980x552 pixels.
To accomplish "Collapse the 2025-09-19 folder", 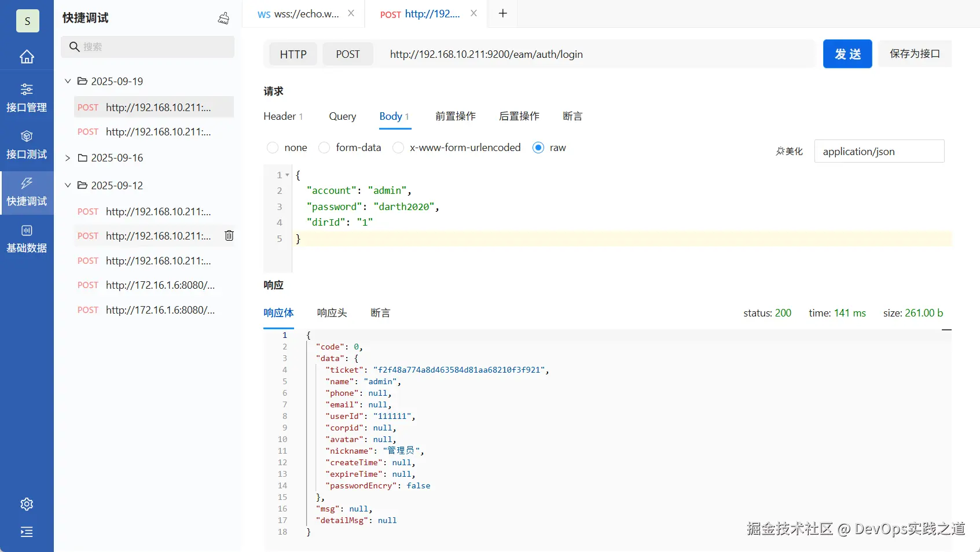I will [68, 82].
